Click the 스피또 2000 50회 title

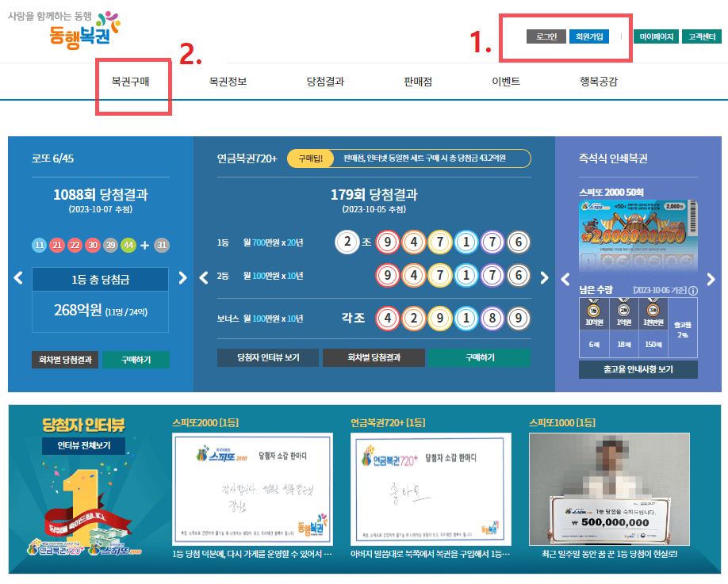tap(611, 192)
